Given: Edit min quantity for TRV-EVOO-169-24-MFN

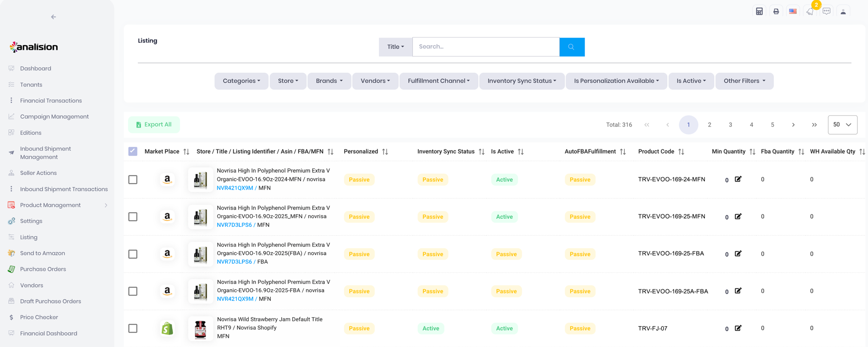Looking at the screenshot, I should point(738,179).
